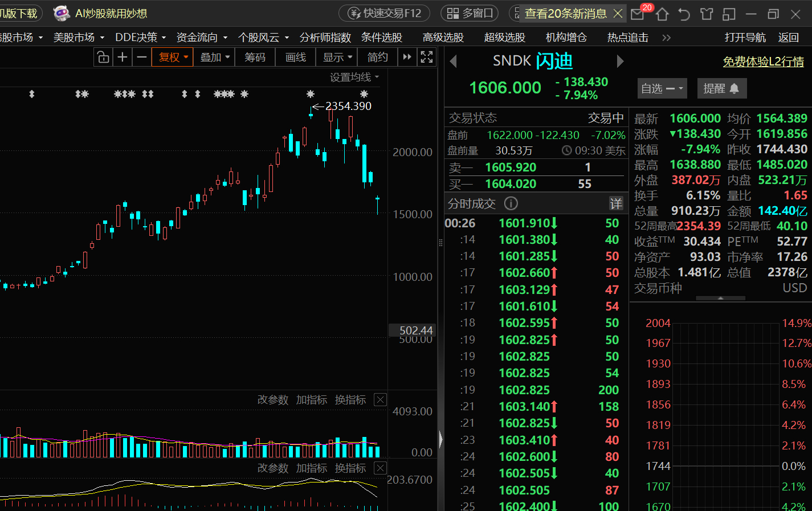Select 分析师指数 menu item
Image resolution: width=812 pixels, height=511 pixels.
pyautogui.click(x=325, y=38)
